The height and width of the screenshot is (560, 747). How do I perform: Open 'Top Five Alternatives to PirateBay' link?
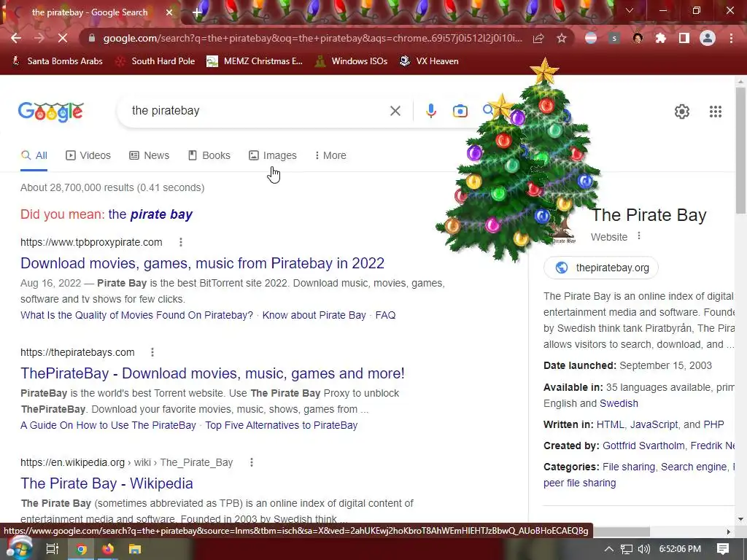point(282,425)
